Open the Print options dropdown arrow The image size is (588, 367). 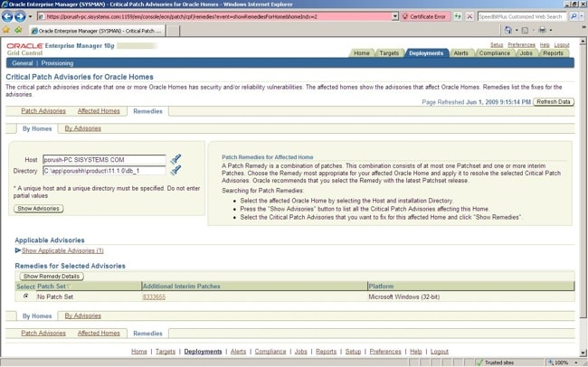(x=551, y=30)
